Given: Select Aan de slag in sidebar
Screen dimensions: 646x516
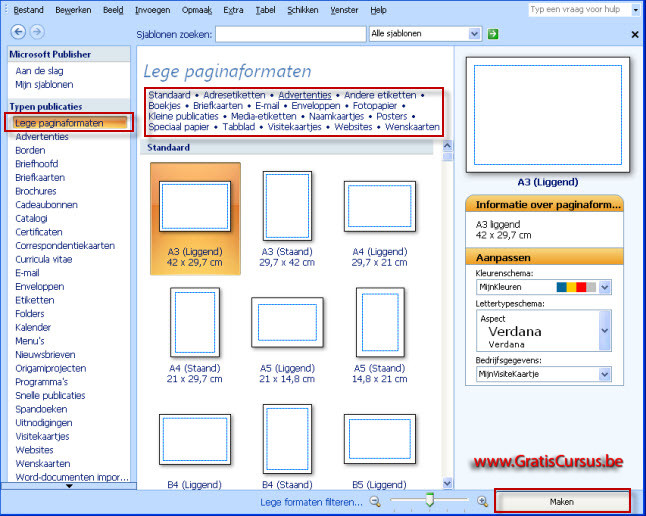Looking at the screenshot, I should click(39, 71).
